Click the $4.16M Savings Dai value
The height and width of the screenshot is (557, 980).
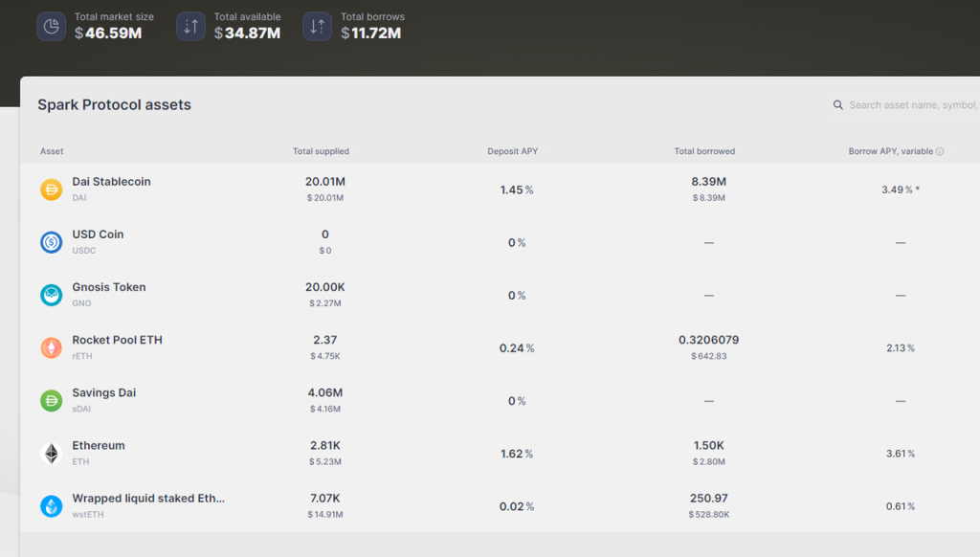pyautogui.click(x=325, y=409)
